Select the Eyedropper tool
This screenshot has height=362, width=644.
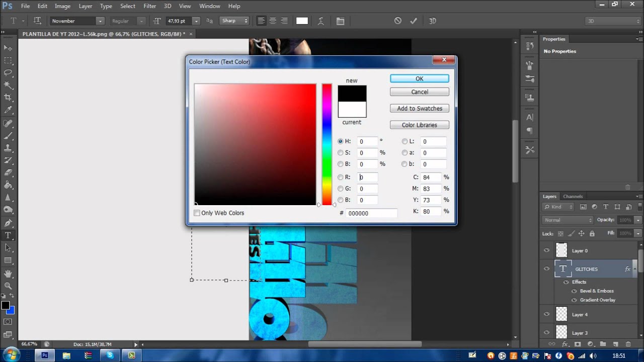point(8,110)
